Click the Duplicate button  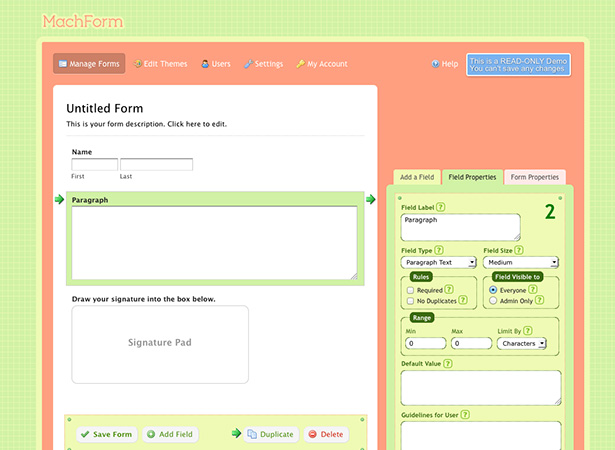(271, 434)
